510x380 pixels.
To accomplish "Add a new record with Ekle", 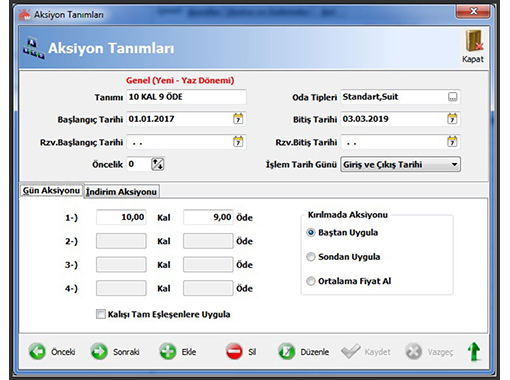I will click(x=178, y=352).
